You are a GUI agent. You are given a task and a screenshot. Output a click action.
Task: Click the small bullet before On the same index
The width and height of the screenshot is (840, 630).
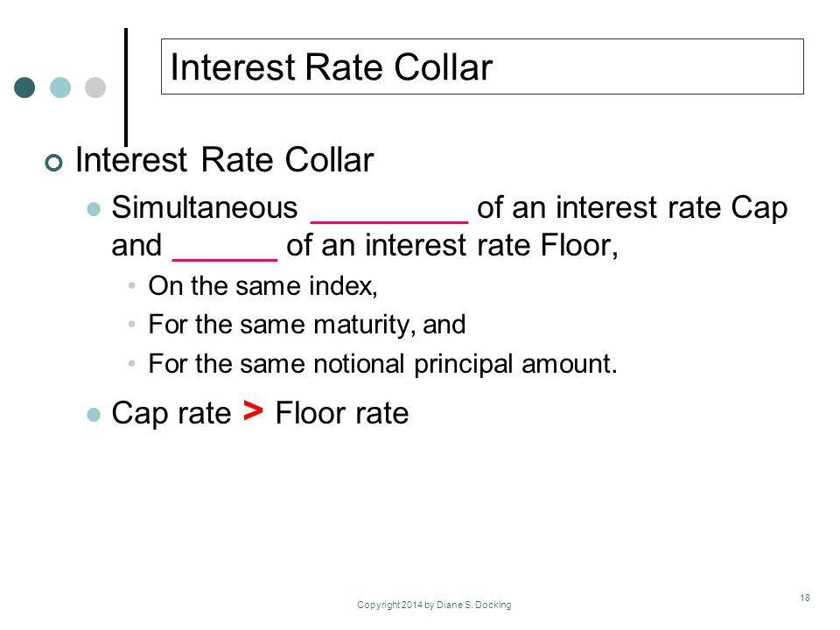pyautogui.click(x=132, y=285)
